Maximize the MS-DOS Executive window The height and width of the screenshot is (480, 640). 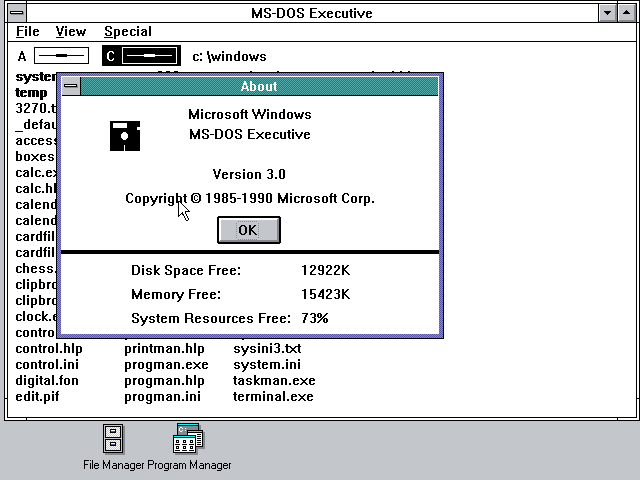627,13
